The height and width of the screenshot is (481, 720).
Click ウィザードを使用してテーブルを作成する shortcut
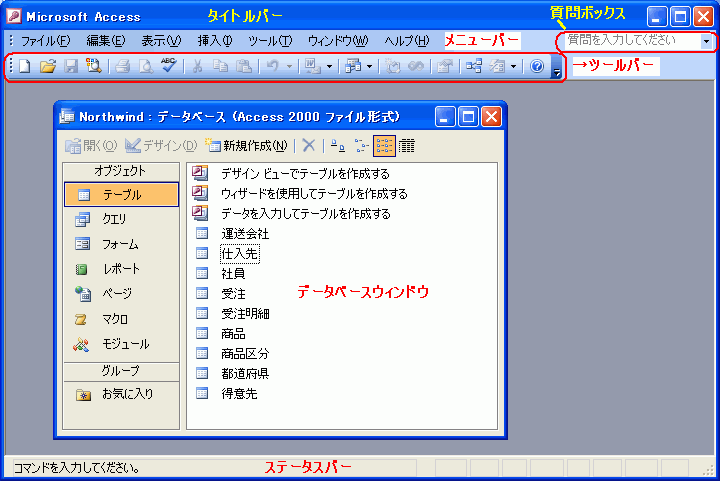(314, 194)
